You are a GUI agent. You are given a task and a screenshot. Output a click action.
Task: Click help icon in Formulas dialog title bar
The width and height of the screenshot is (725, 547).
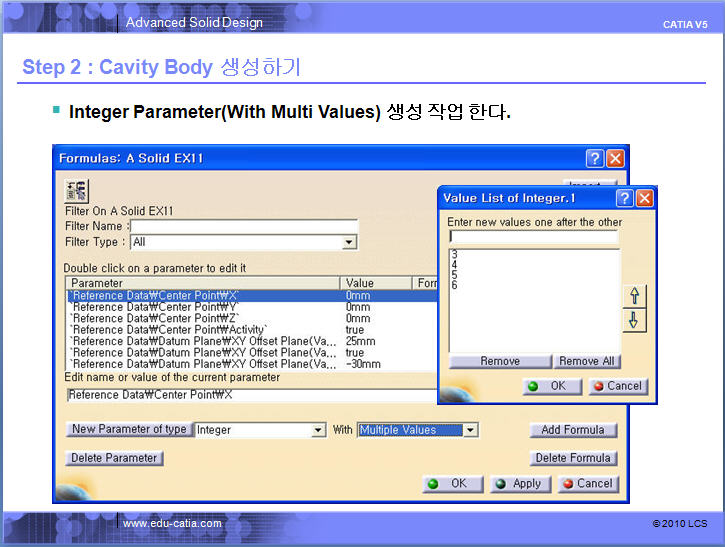(x=594, y=158)
